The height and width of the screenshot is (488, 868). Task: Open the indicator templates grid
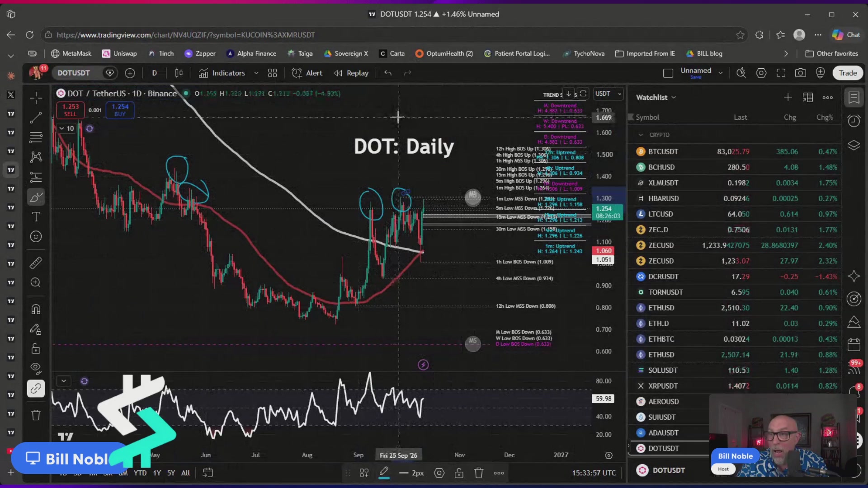(272, 73)
